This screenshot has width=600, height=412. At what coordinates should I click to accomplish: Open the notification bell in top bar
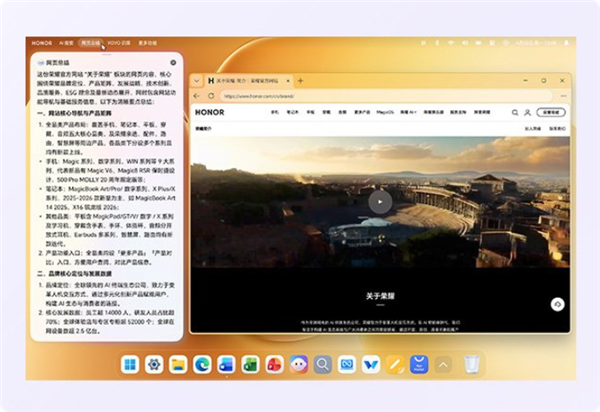567,43
